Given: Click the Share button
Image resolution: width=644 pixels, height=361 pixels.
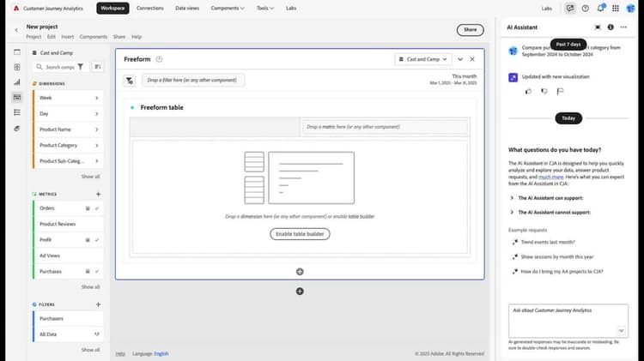Looking at the screenshot, I should (x=471, y=30).
